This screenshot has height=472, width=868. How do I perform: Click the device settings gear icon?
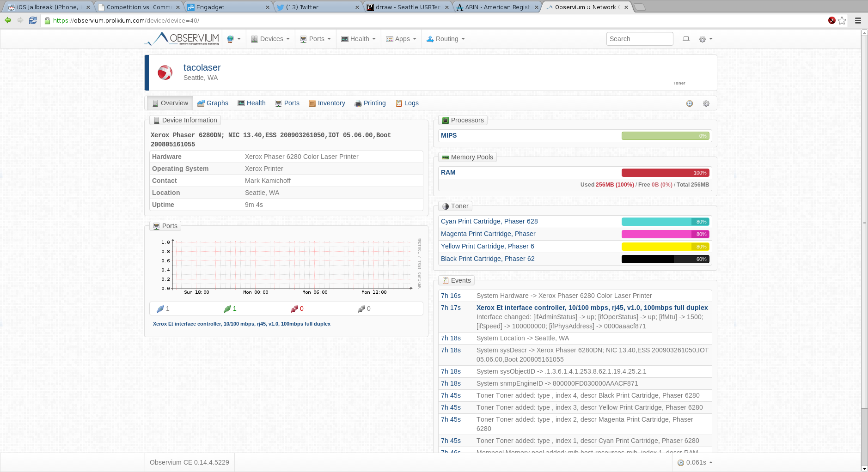pyautogui.click(x=706, y=103)
